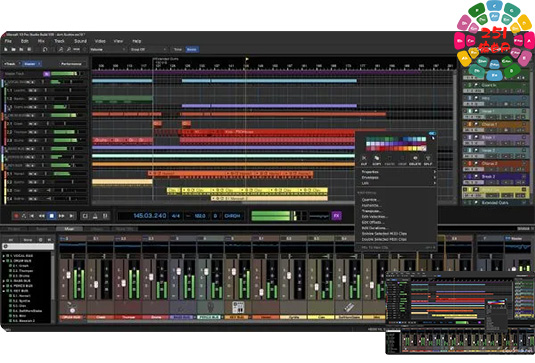Switch timeline to Beats mode

[192, 49]
